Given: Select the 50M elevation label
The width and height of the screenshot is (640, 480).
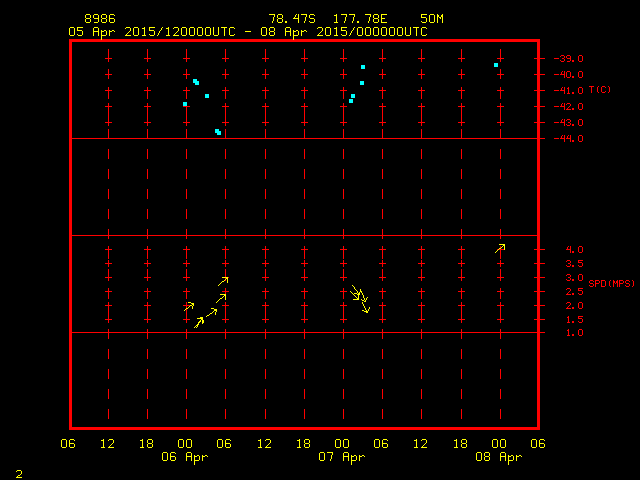Looking at the screenshot, I should coord(433,19).
